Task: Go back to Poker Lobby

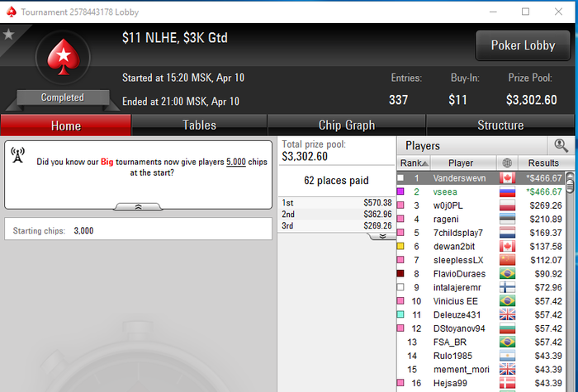Action: pos(523,45)
